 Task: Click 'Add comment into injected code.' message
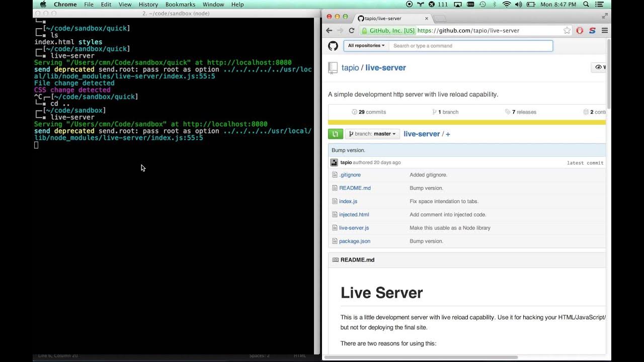448,215
